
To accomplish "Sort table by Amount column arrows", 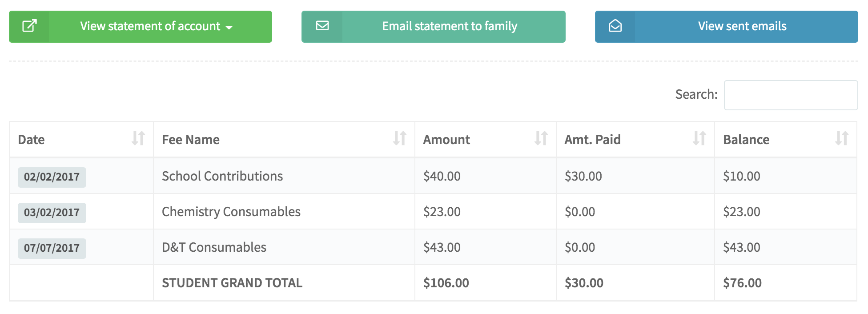I will tap(541, 139).
